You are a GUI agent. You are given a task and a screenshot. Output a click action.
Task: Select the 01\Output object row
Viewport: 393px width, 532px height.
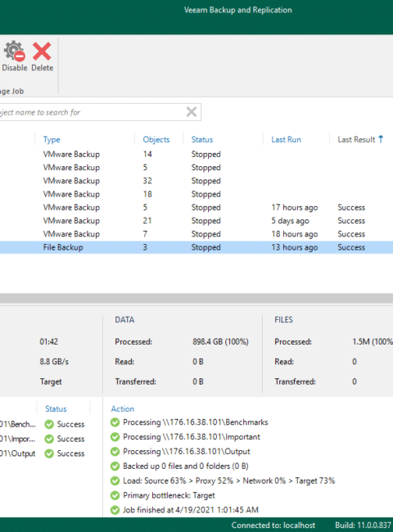[x=44, y=453]
